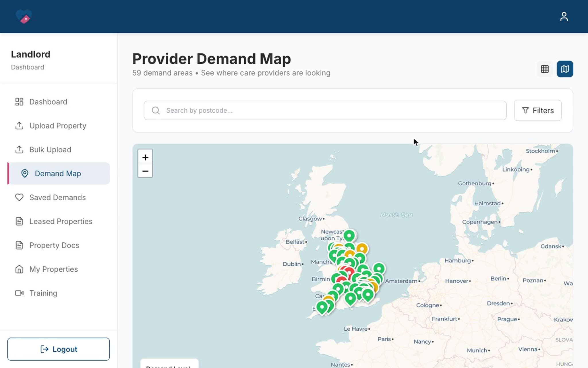Select the yellow pin east of Newcastle cluster
The width and height of the screenshot is (588, 368).
click(362, 249)
